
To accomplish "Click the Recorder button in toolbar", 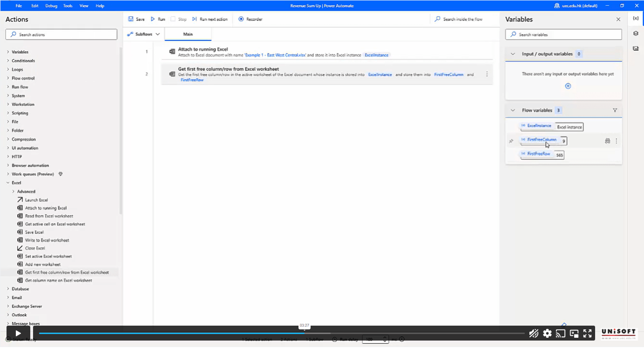I will 251,19.
